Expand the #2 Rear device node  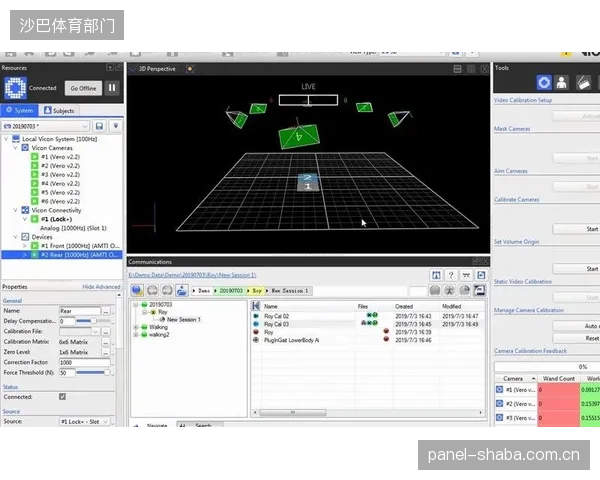click(x=25, y=255)
